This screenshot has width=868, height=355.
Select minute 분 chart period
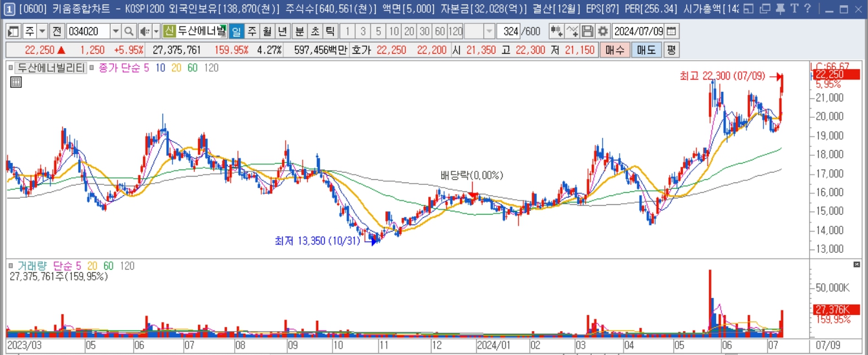click(299, 32)
